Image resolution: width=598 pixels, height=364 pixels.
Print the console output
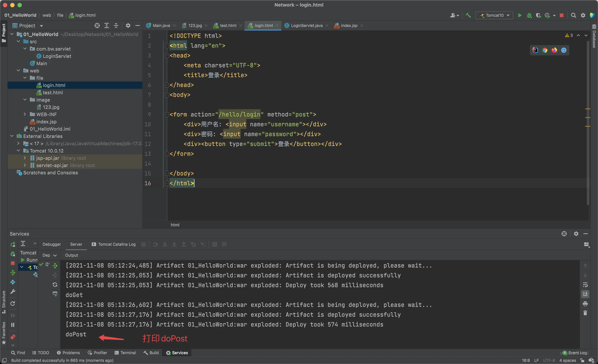point(585,304)
